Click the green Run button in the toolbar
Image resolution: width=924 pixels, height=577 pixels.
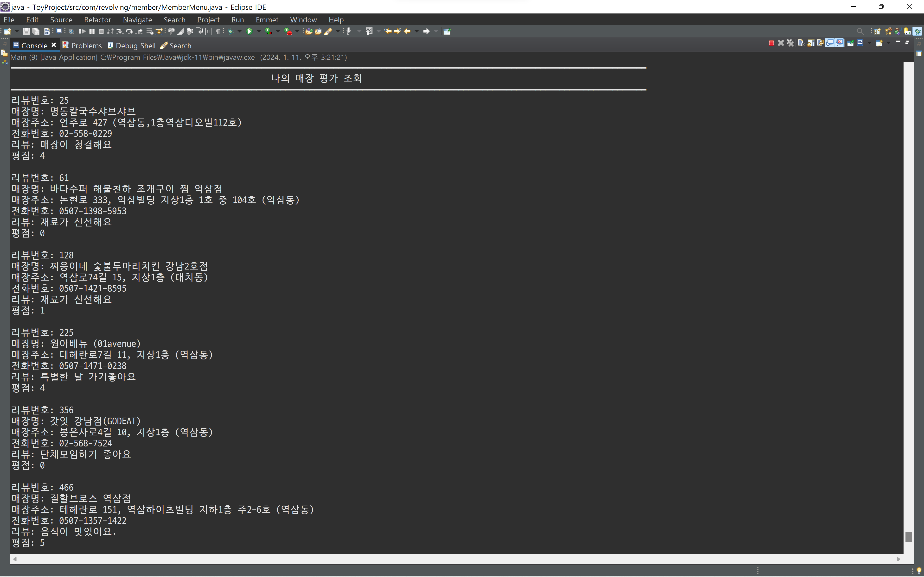click(x=249, y=31)
